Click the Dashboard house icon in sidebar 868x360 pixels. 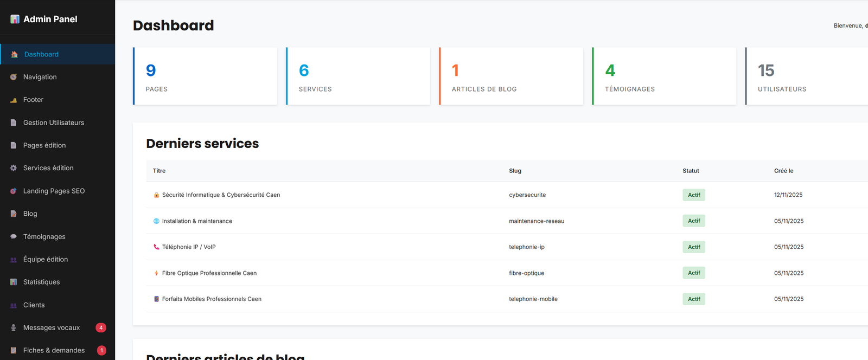[x=15, y=54]
